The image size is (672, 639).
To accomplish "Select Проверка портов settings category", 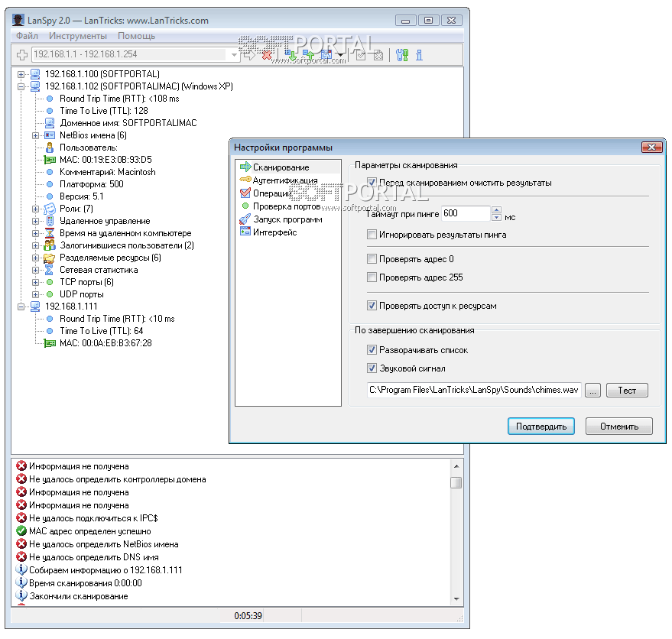I will [286, 206].
